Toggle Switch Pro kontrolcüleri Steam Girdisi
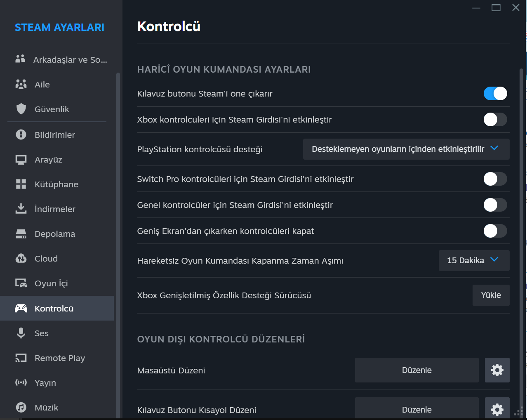This screenshot has height=420, width=527. 495,179
